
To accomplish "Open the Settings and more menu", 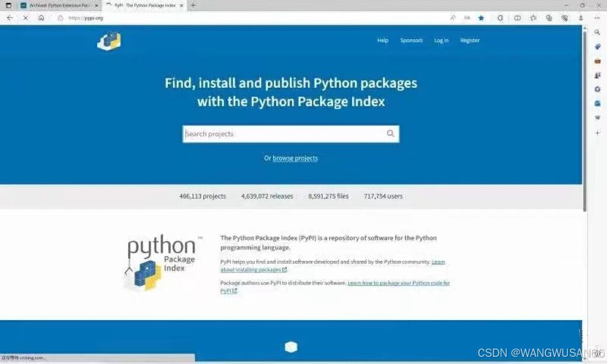I will (x=597, y=18).
